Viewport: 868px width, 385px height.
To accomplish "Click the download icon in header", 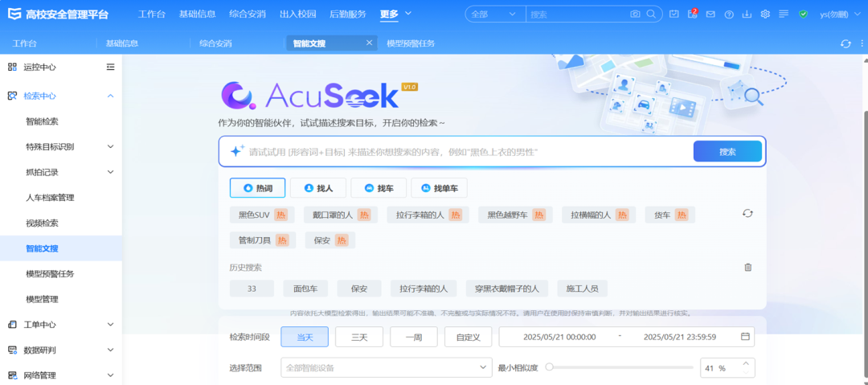I will 747,14.
